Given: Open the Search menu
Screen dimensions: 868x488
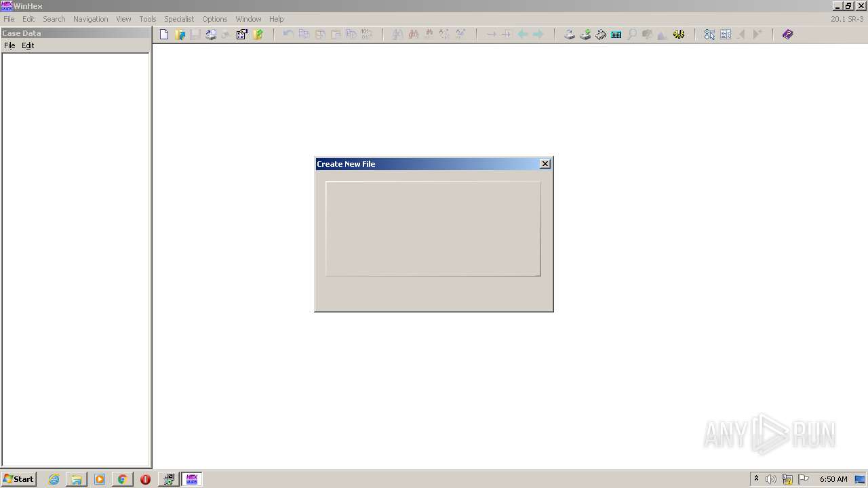Looking at the screenshot, I should point(54,19).
